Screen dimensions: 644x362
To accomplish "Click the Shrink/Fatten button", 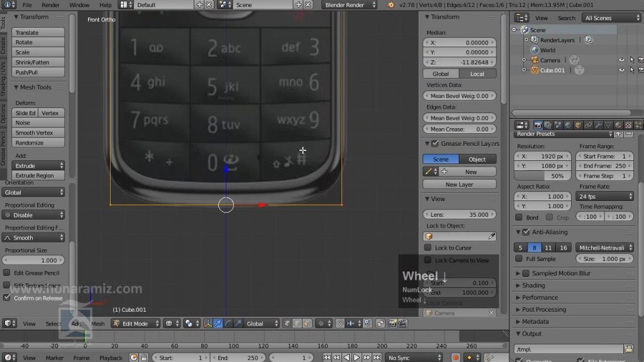I will click(x=38, y=62).
